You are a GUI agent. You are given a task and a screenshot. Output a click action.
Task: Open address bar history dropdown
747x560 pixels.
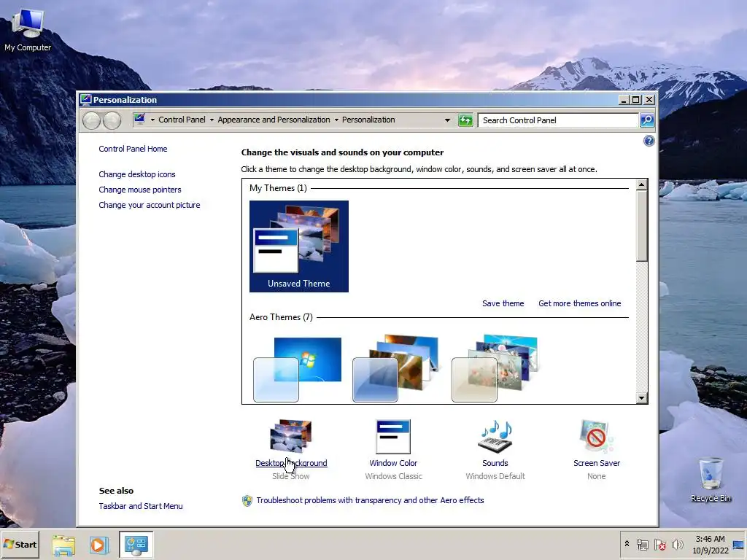click(447, 120)
